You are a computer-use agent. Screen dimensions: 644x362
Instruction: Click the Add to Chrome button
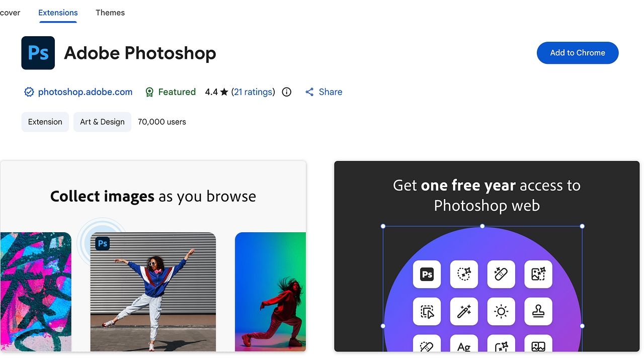click(578, 53)
